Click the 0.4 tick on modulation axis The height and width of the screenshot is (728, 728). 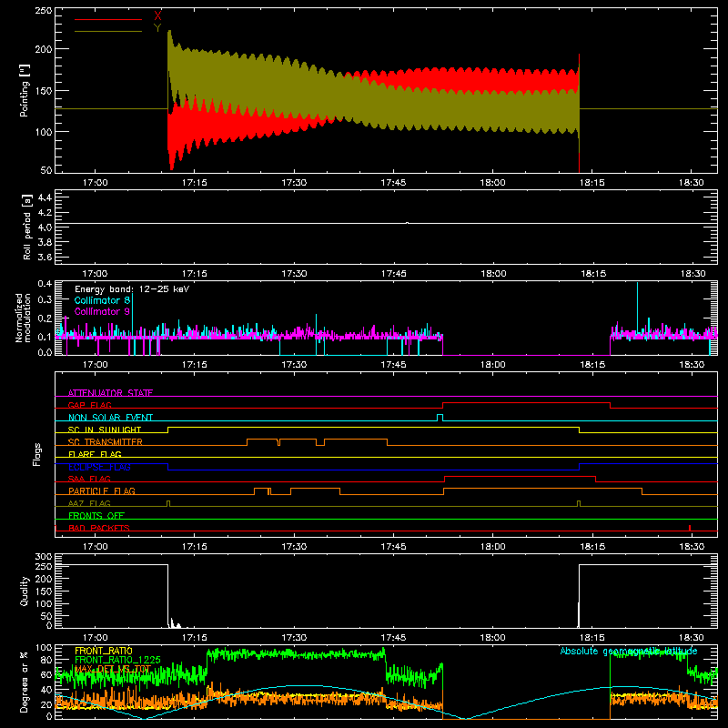(x=45, y=284)
